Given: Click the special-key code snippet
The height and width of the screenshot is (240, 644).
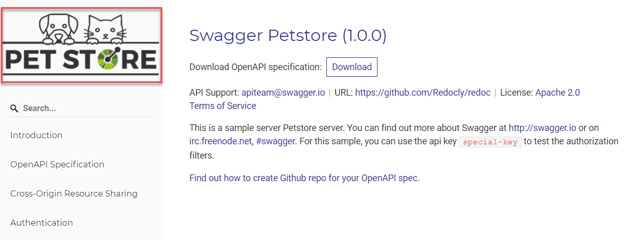Looking at the screenshot, I should (490, 142).
